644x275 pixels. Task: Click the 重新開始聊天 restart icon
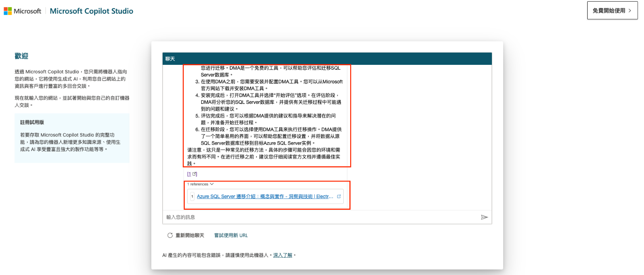coord(170,236)
